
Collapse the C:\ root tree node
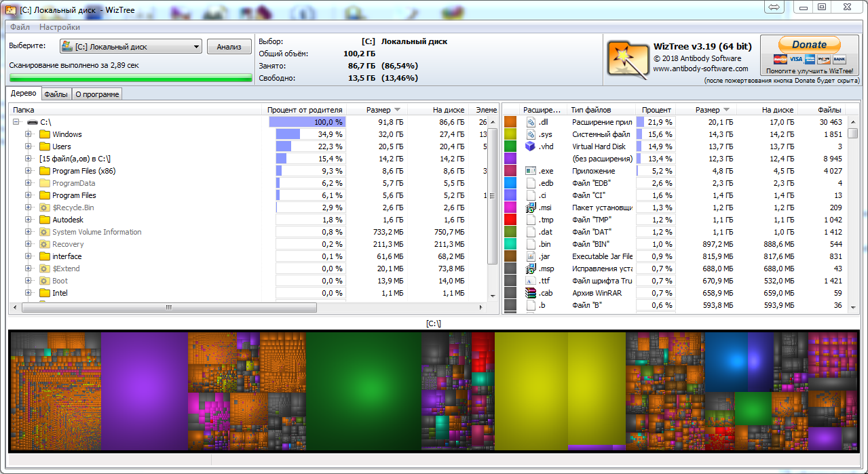pyautogui.click(x=16, y=122)
